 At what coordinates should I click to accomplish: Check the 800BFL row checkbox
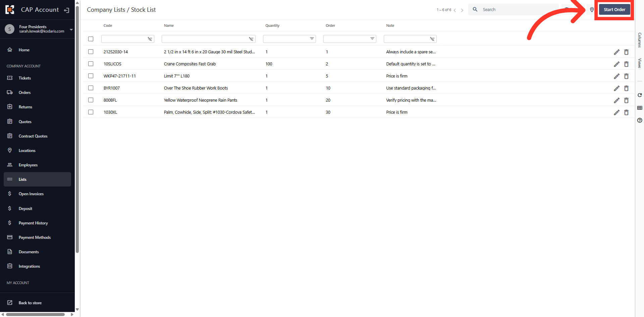91,100
